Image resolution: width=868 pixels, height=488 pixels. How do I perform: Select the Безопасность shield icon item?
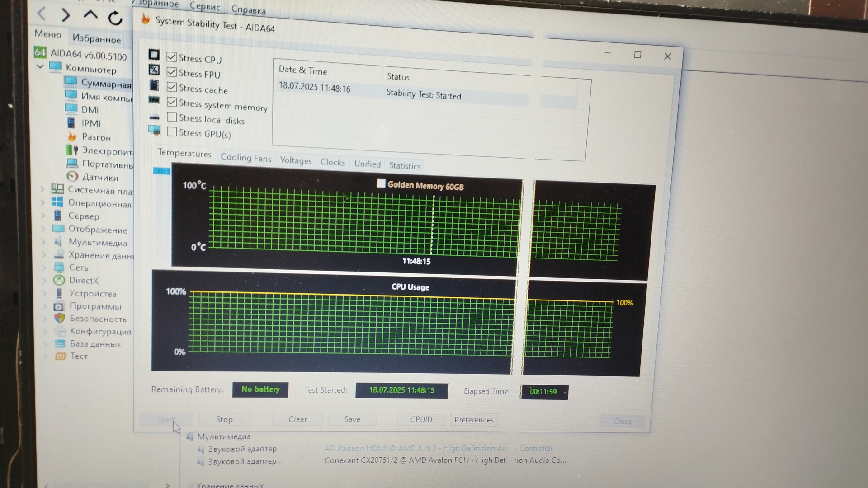click(x=60, y=318)
